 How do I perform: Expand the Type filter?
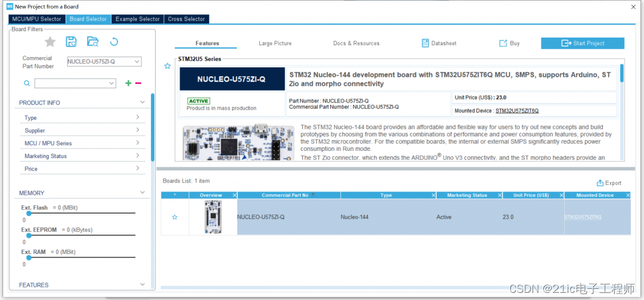tap(138, 117)
